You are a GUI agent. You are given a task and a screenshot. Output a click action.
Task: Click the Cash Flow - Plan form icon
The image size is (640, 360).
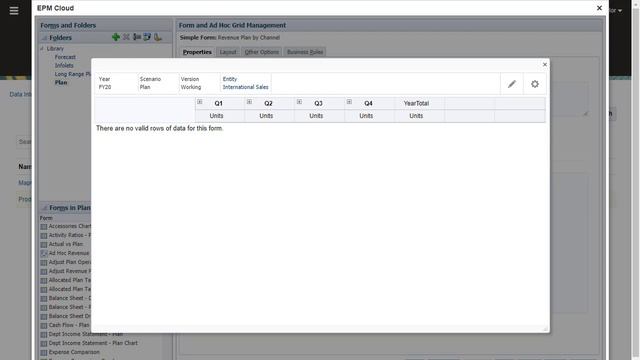click(44, 325)
